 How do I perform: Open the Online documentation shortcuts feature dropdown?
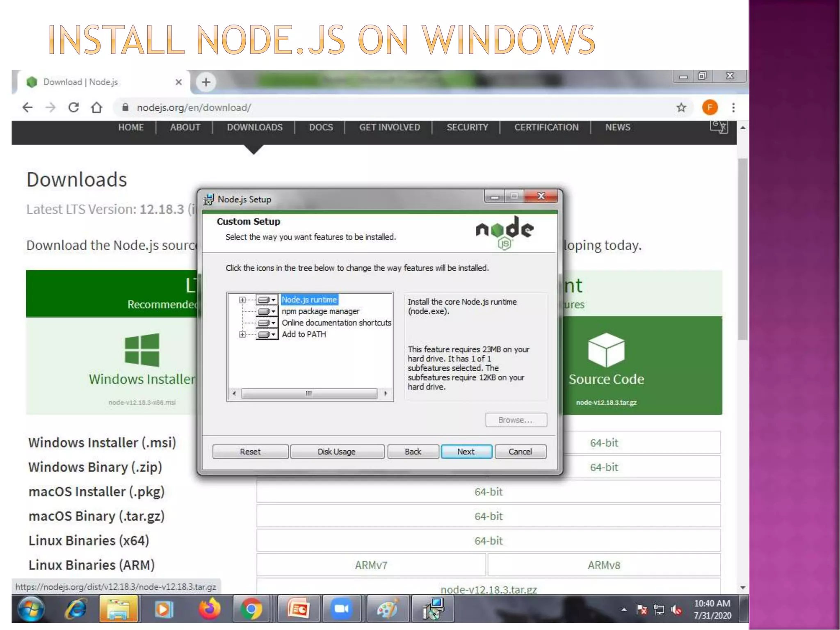pyautogui.click(x=267, y=323)
